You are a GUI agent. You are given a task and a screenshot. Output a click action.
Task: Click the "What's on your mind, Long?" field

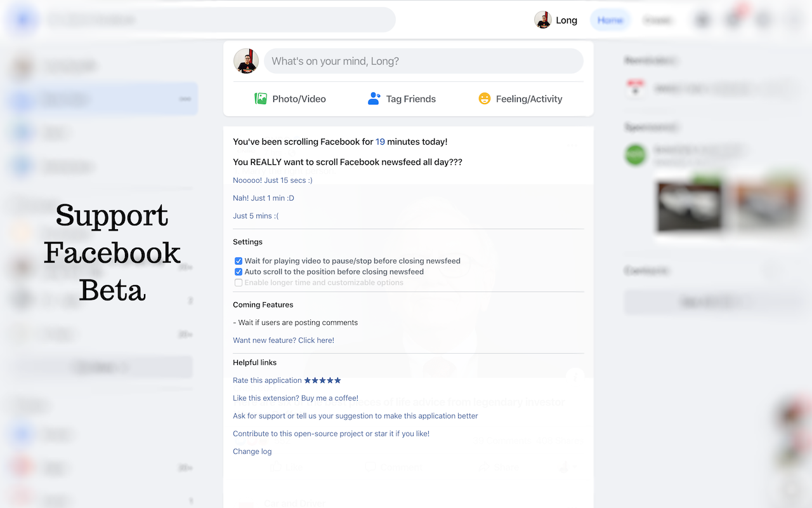pos(423,61)
